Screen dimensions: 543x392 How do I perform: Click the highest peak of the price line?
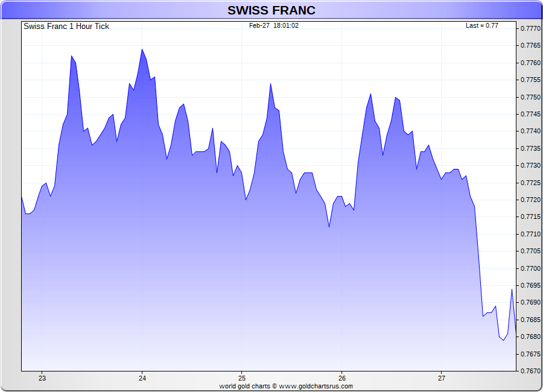142,49
